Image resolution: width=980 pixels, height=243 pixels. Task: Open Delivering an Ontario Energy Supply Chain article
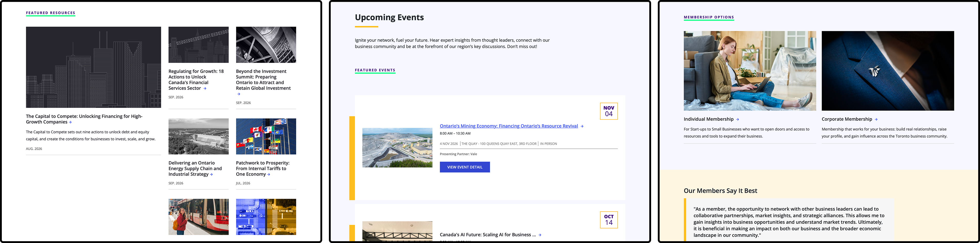(195, 168)
